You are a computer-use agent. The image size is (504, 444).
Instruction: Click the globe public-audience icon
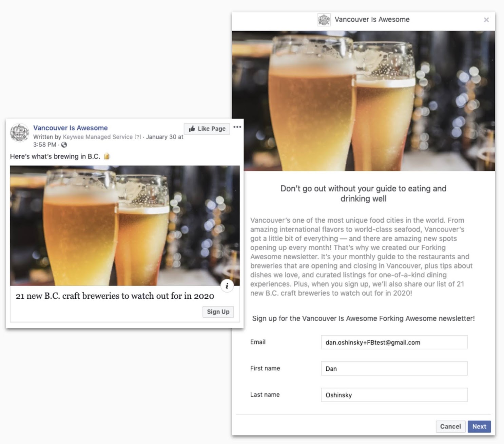64,145
